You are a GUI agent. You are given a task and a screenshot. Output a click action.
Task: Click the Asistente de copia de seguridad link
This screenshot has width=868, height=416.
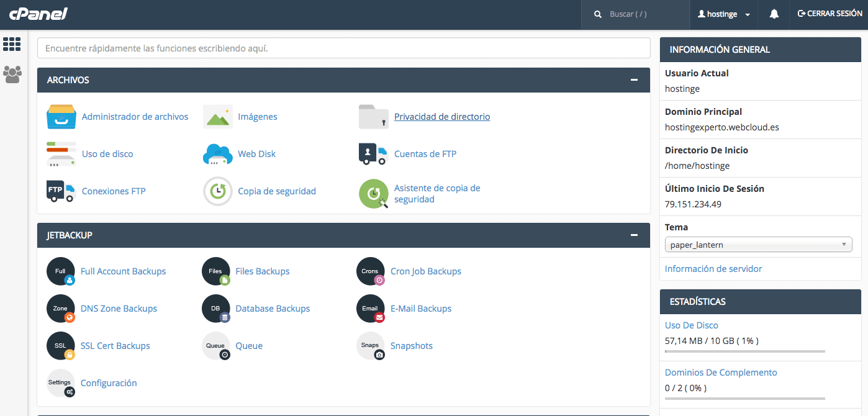[x=437, y=194]
